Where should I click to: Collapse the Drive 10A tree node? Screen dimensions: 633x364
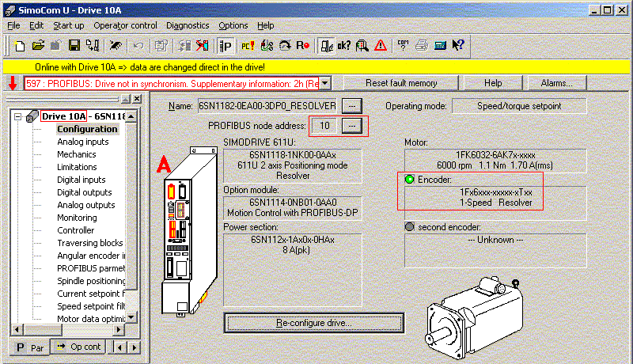(17, 116)
